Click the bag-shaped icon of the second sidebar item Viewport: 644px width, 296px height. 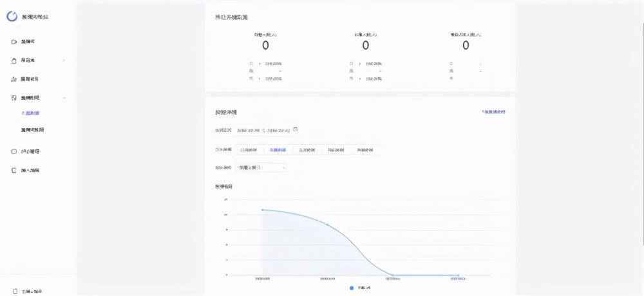tap(14, 60)
